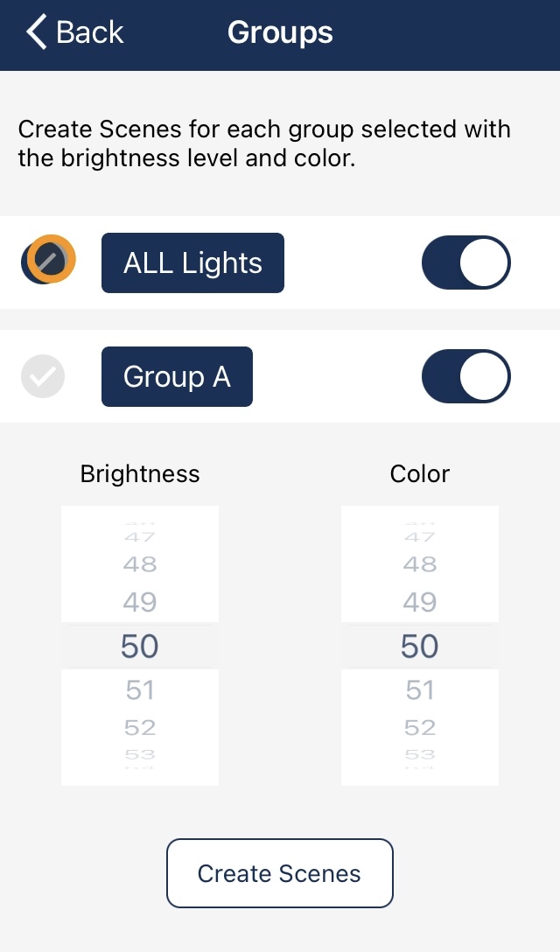Viewport: 560px width, 952px height.
Task: Toggle the ALL Lights switch
Action: 466,262
